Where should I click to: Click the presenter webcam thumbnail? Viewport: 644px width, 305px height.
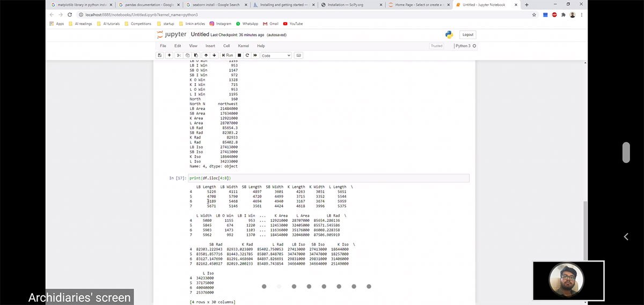click(x=568, y=280)
